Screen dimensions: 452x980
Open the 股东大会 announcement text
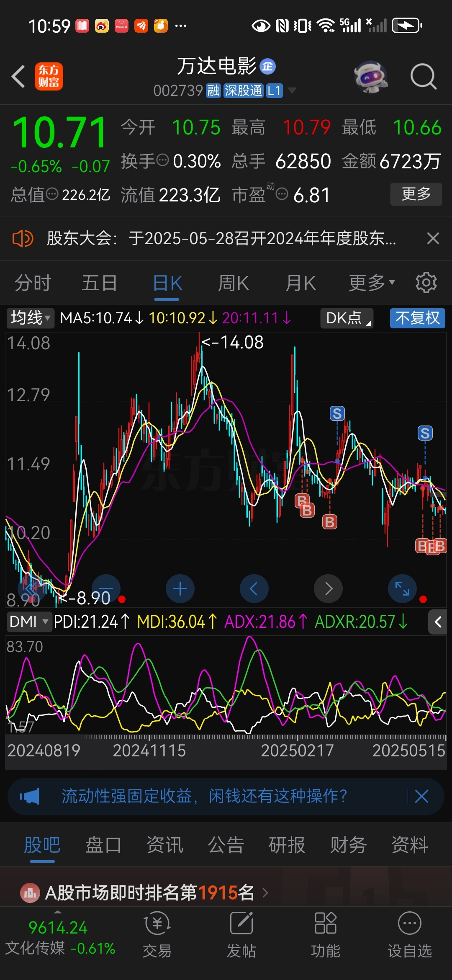click(221, 239)
